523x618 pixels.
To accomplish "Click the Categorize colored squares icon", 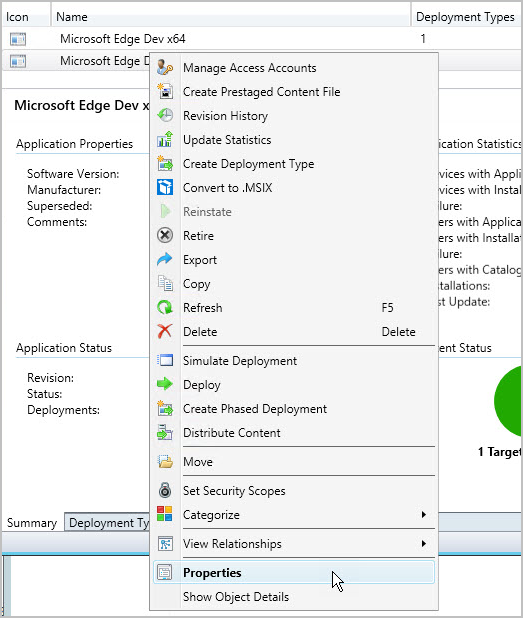I will [x=165, y=514].
